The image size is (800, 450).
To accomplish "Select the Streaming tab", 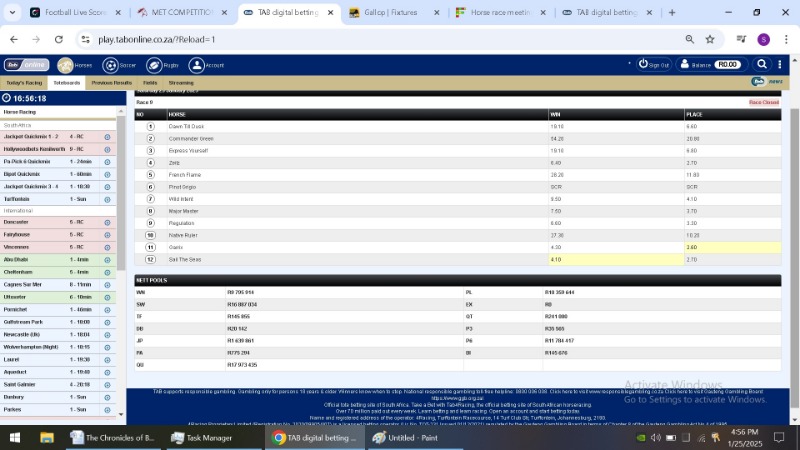I will click(x=181, y=83).
